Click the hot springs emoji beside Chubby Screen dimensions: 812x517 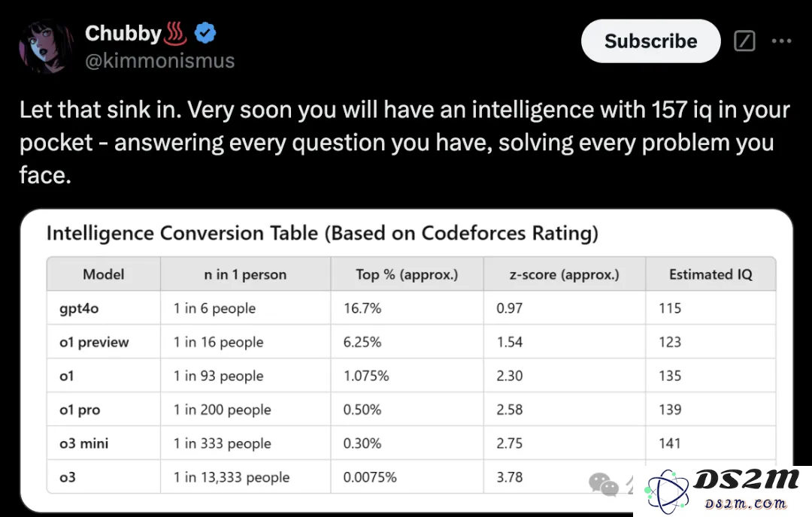tap(175, 33)
